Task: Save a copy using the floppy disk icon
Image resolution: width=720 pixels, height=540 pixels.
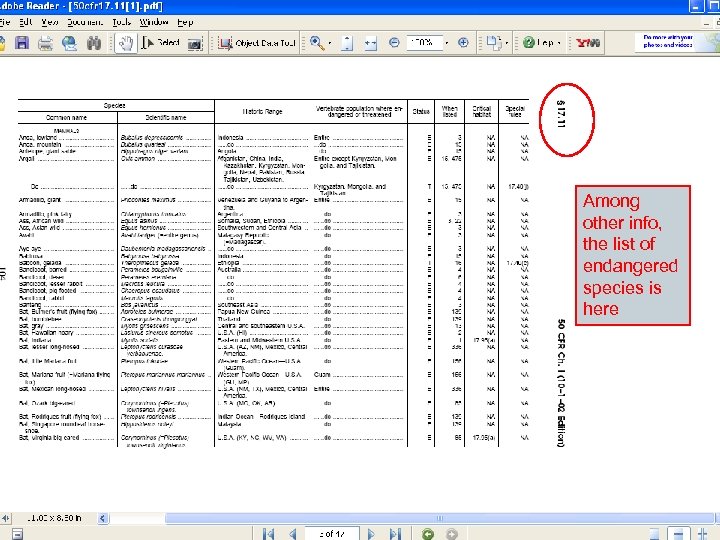Action: 22,43
